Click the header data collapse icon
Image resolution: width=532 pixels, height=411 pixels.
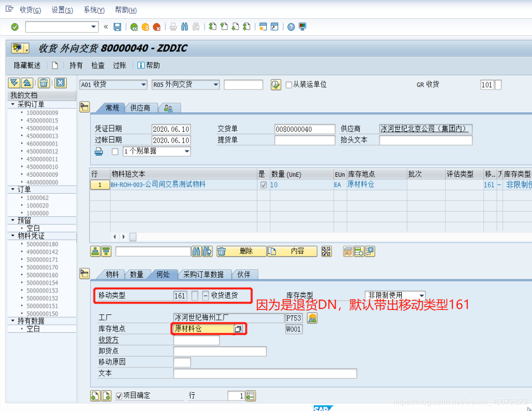[85, 107]
